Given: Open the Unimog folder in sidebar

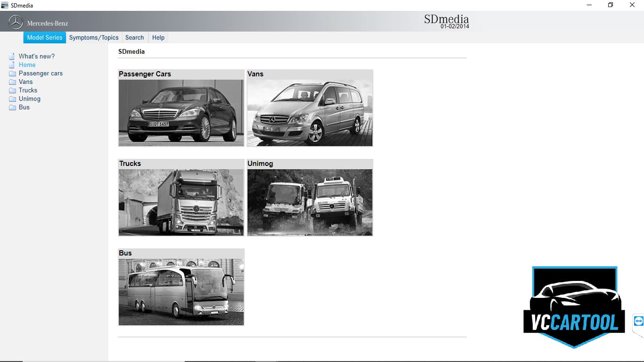Looking at the screenshot, I should pyautogui.click(x=30, y=99).
